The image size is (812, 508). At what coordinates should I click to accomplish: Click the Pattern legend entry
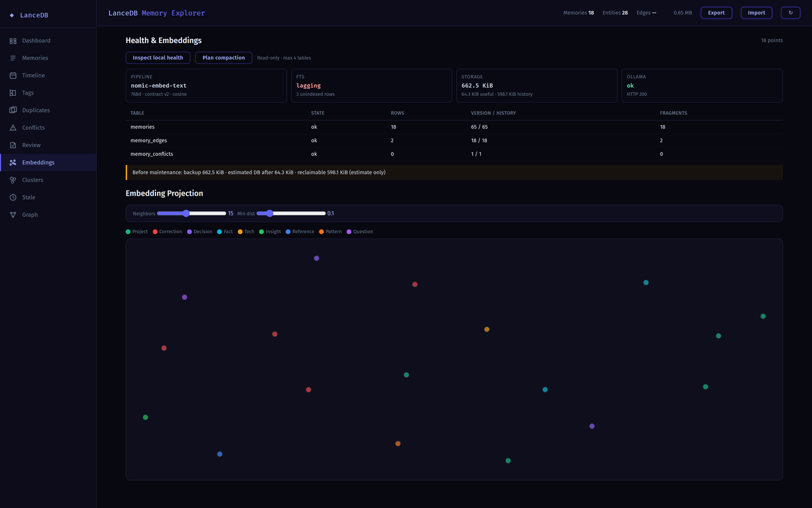coord(330,232)
